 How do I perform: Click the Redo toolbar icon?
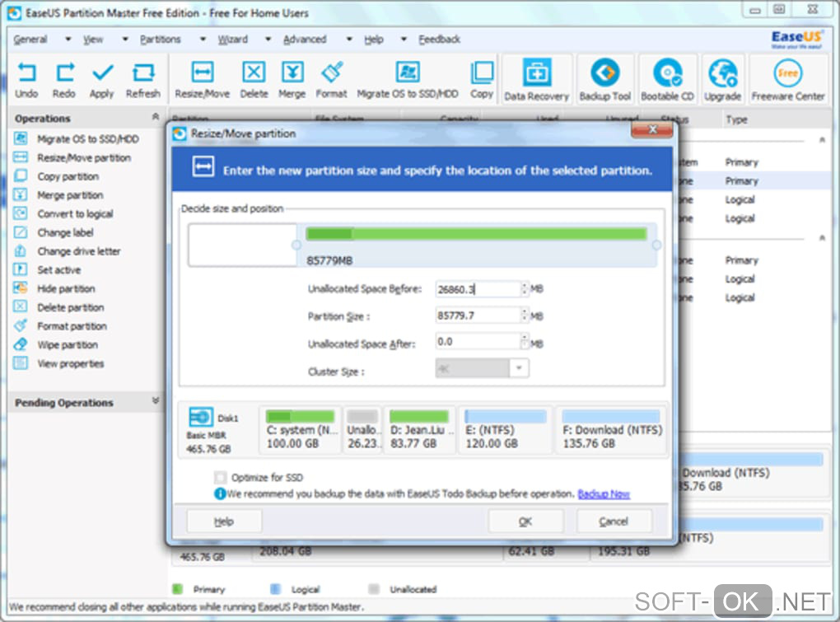click(x=64, y=80)
